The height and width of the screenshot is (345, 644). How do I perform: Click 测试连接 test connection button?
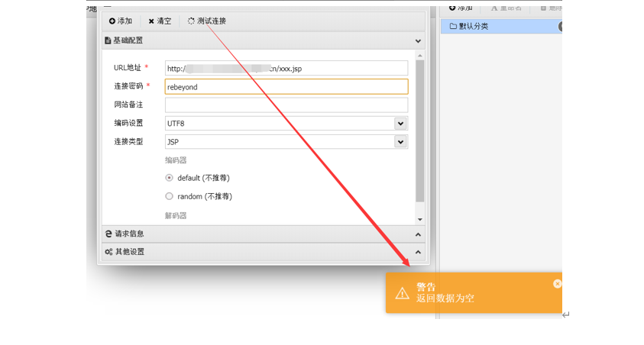point(206,21)
